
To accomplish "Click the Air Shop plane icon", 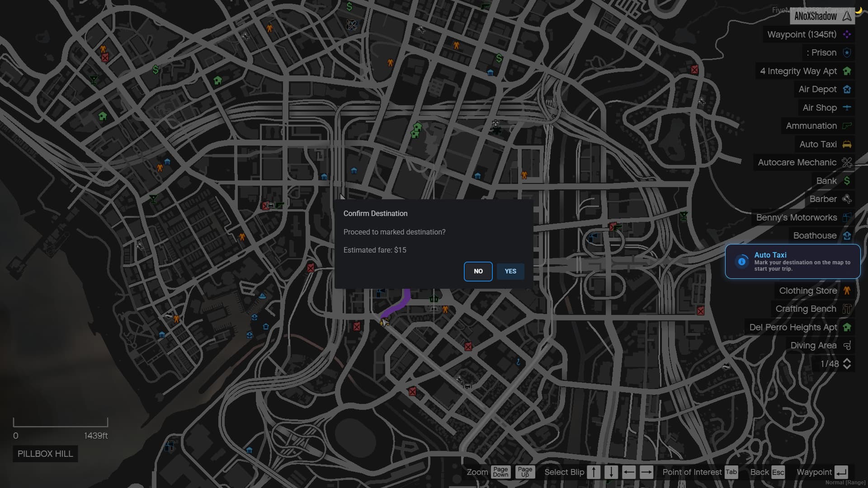I will 847,108.
